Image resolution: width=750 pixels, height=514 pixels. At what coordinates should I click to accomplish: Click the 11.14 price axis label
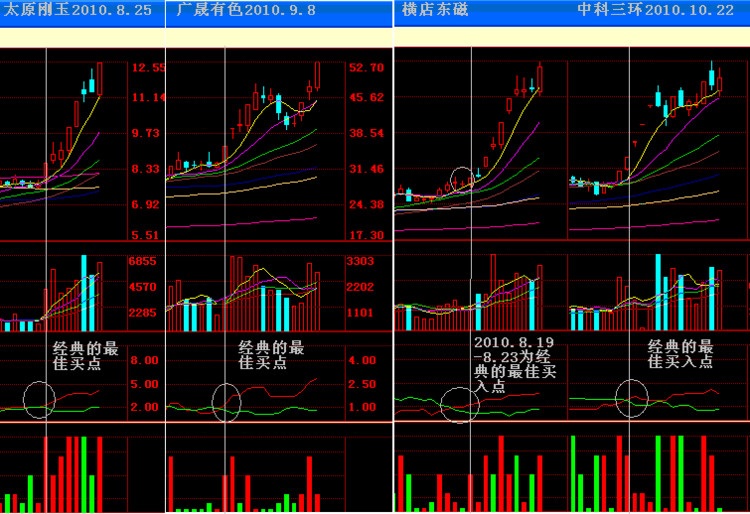(148, 98)
